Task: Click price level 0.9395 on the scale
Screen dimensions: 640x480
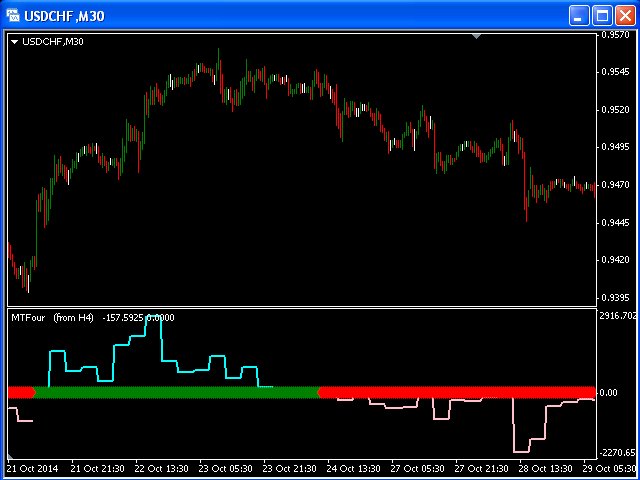Action: point(616,298)
